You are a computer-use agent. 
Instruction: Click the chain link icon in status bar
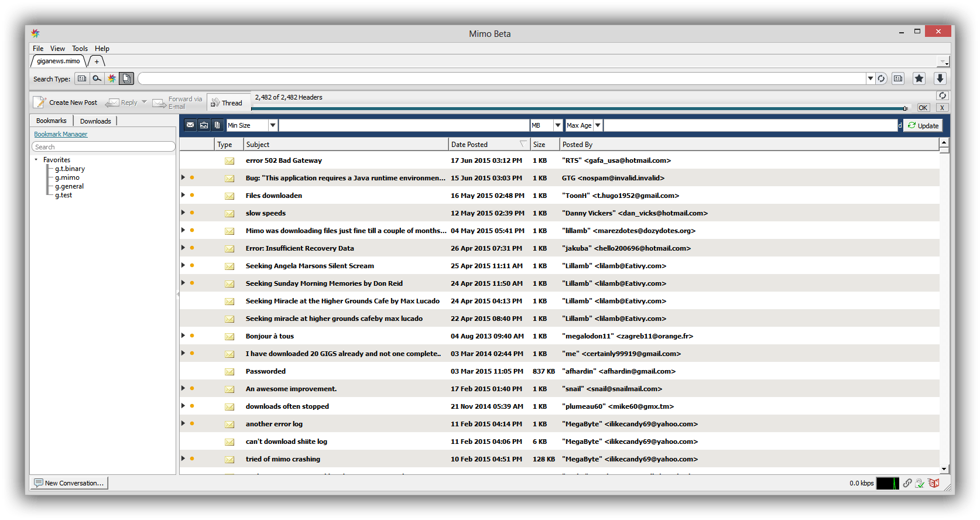coord(907,483)
